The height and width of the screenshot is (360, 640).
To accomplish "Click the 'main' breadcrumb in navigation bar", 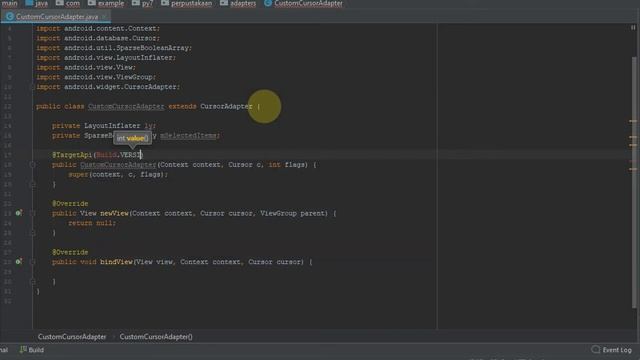I will click(x=9, y=4).
